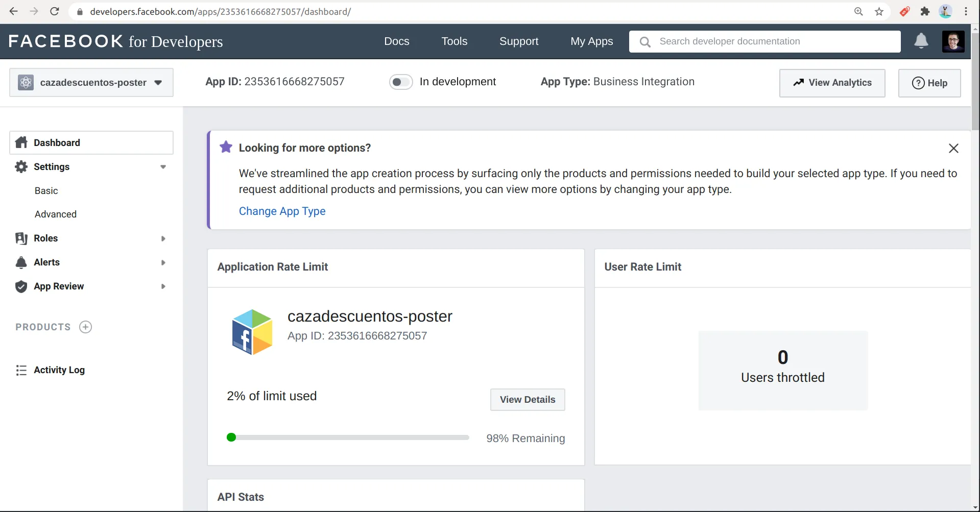The image size is (980, 512).
Task: Click the Activity Log list icon
Action: 21,370
